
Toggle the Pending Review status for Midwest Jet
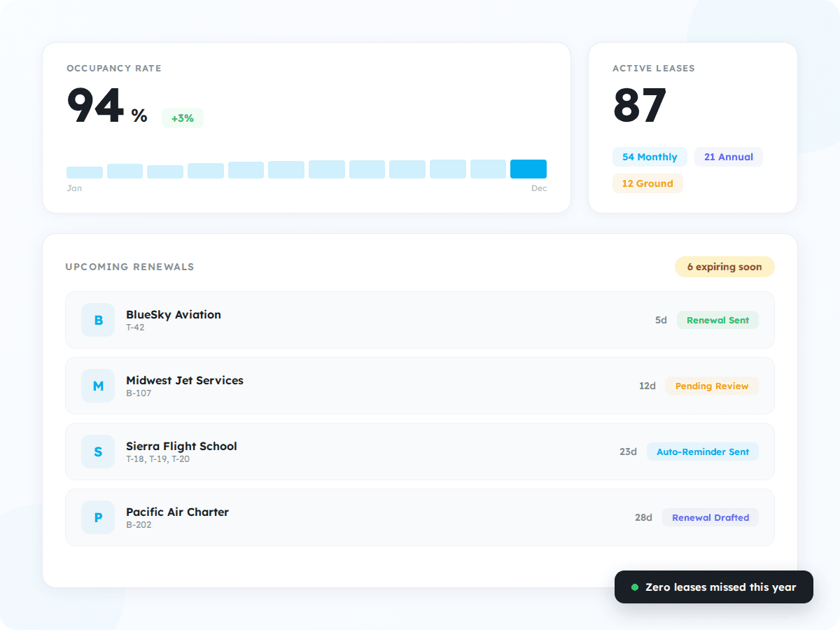click(712, 386)
